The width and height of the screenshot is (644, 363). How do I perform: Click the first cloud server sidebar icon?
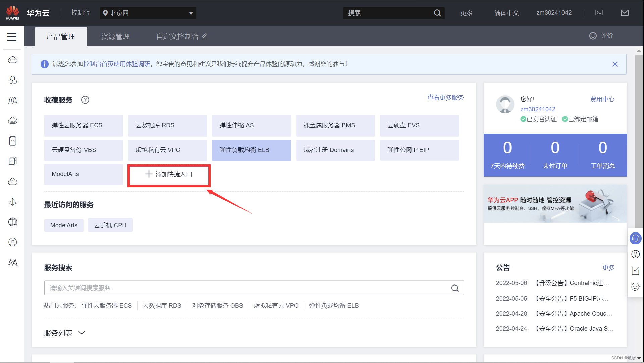pos(13,60)
